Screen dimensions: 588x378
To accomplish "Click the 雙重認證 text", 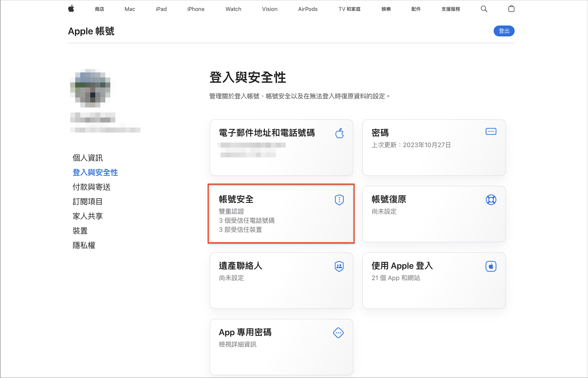I will click(231, 211).
